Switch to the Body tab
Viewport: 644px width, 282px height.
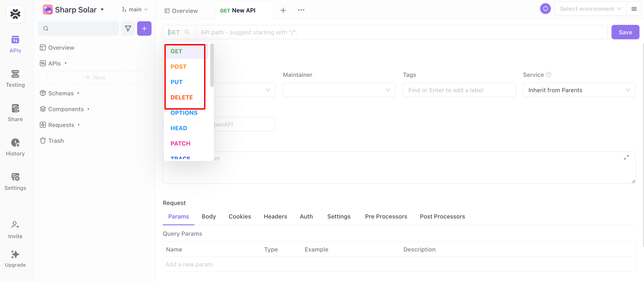208,216
